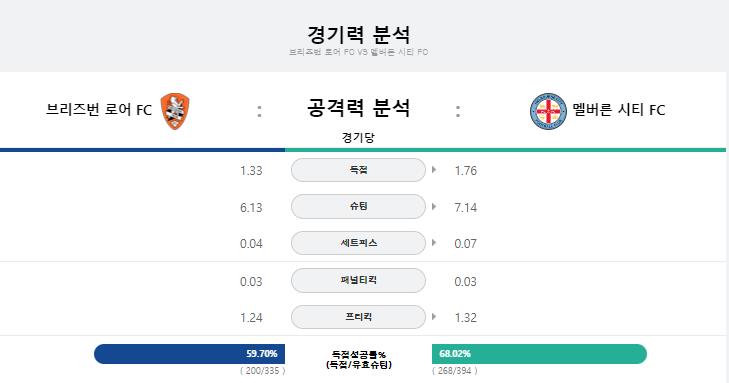Open the 브리즈번 로어 FC team name
Viewport: 729px width, 383px height.
tap(99, 110)
